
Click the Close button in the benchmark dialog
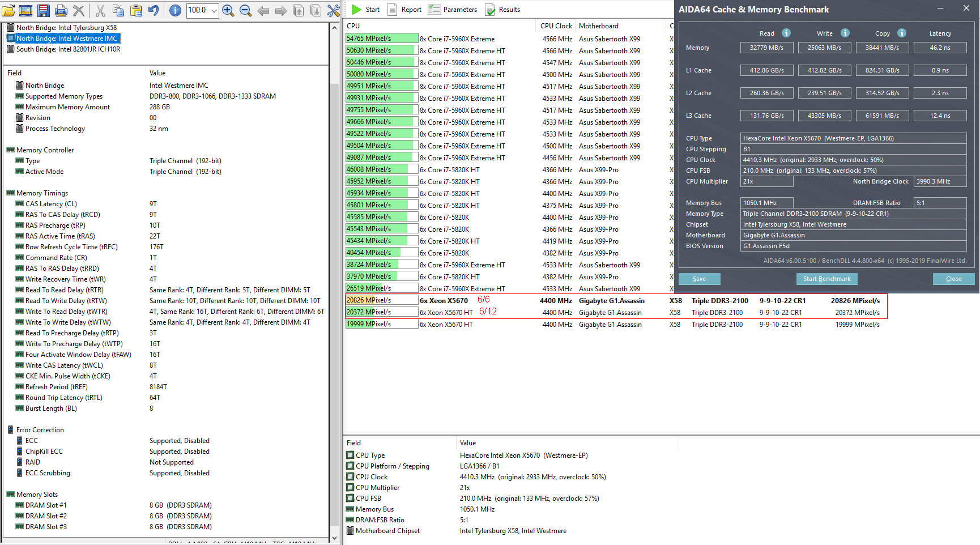954,279
